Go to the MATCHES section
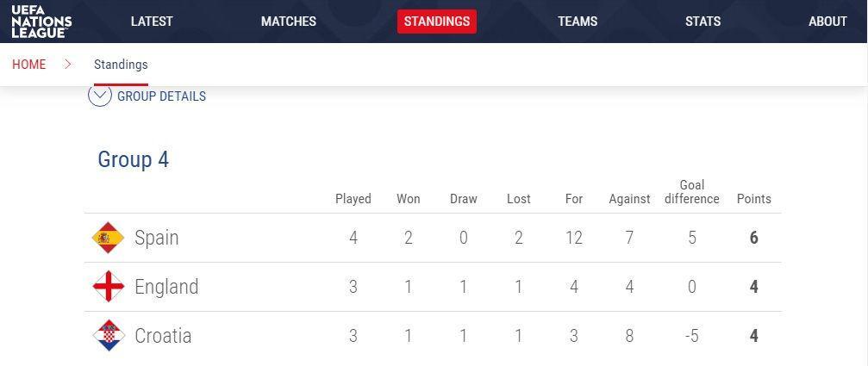This screenshot has height=366, width=868. [x=289, y=22]
